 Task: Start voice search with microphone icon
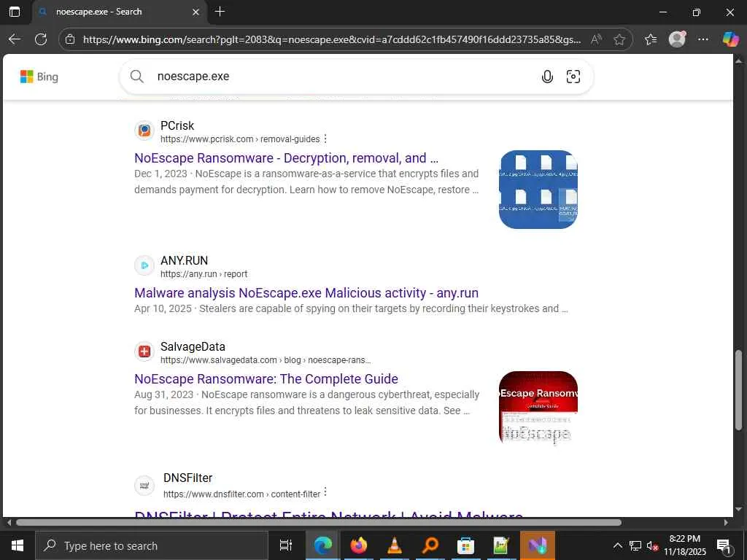[x=547, y=77]
